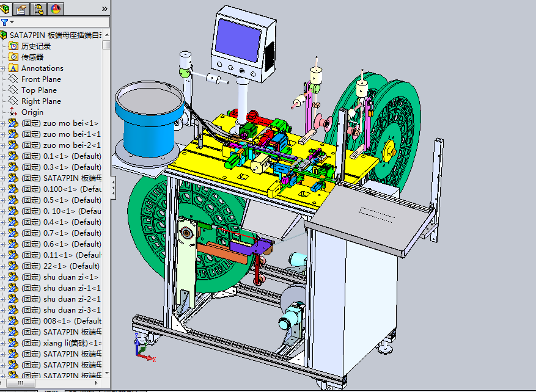This screenshot has height=392, width=536.
Task: Select the 传感器 sensors folder icon
Action: (x=13, y=57)
